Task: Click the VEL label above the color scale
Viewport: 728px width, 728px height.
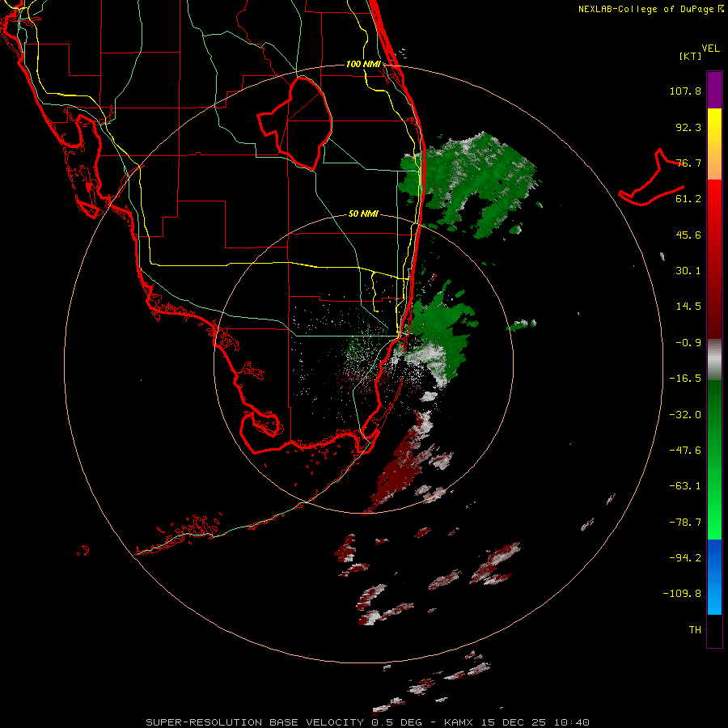Action: [711, 49]
